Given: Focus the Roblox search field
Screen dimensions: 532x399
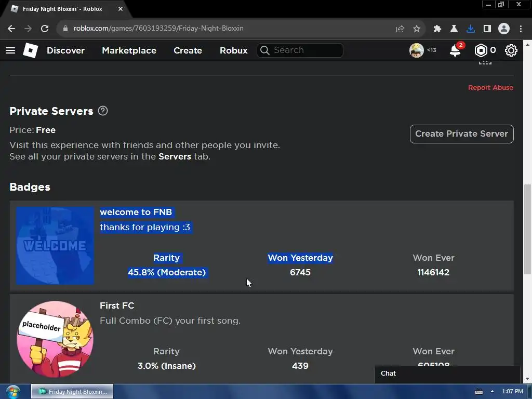Looking at the screenshot, I should (300, 50).
